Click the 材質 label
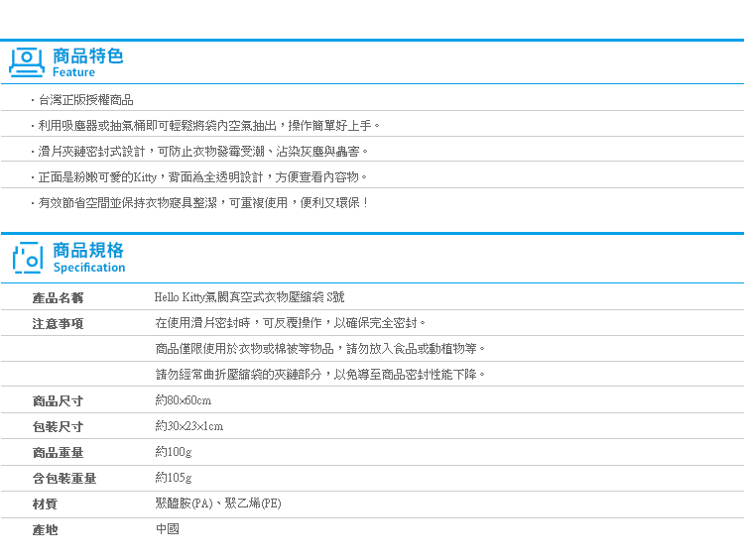Screen dimensions: 744x560 pyautogui.click(x=45, y=504)
